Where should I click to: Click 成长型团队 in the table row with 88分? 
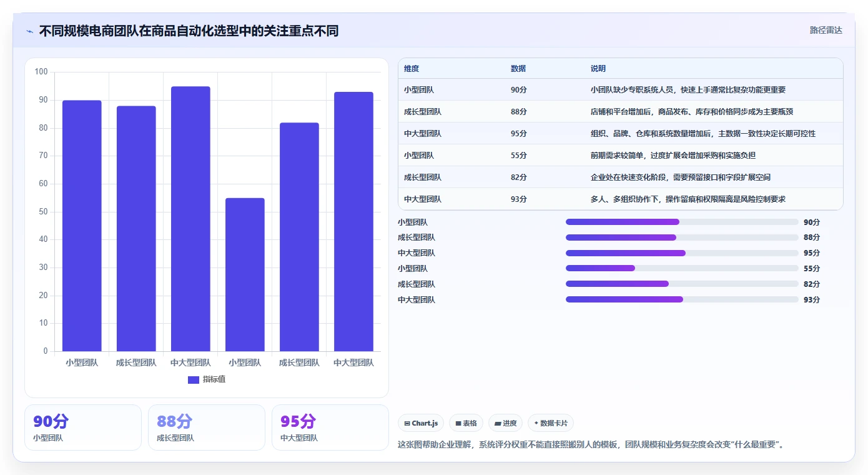click(x=422, y=111)
